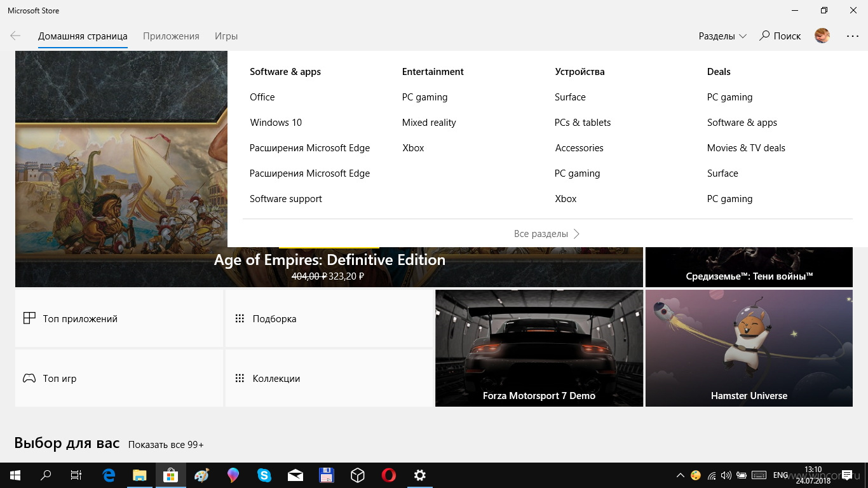Click Xbox under Entertainment column
The image size is (868, 488).
413,148
